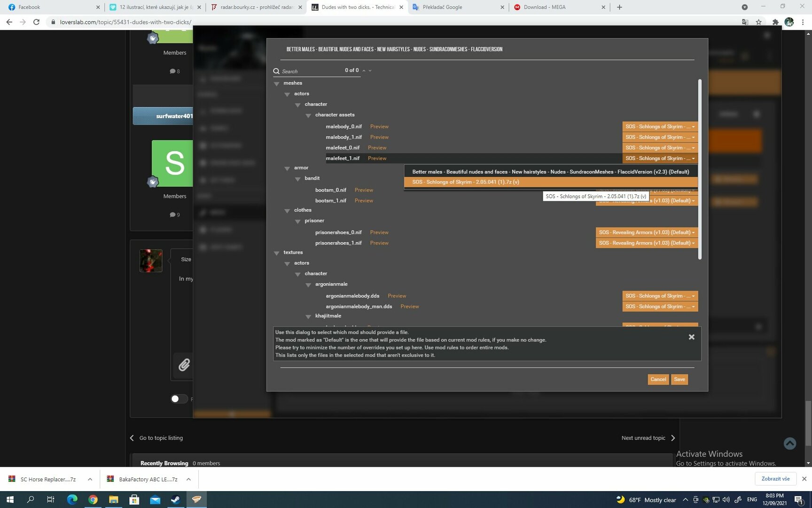Image resolution: width=812 pixels, height=508 pixels.
Task: Collapse the textures tree node
Action: pos(276,253)
